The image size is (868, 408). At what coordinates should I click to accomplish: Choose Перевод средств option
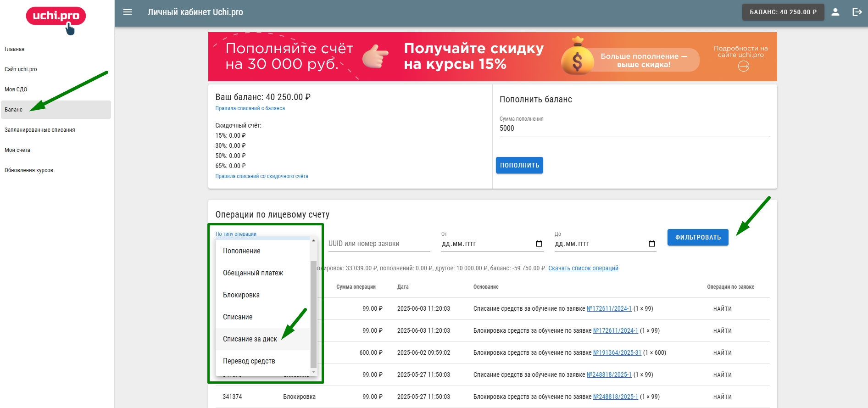pos(263,361)
